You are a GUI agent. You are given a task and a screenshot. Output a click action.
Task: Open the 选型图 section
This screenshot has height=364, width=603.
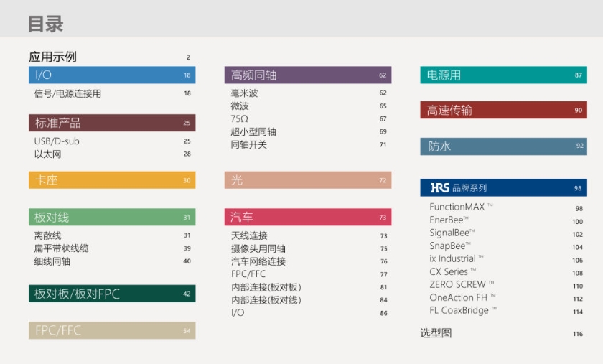(x=436, y=333)
